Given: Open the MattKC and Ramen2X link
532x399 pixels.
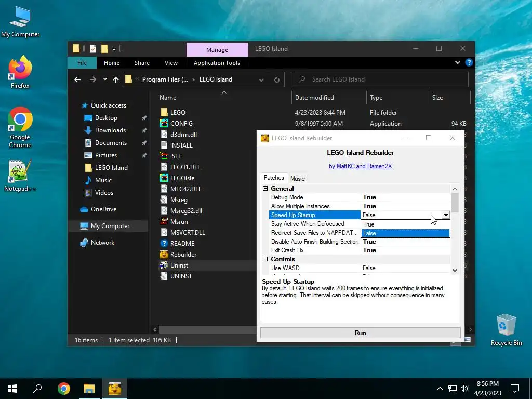Looking at the screenshot, I should 361,166.
